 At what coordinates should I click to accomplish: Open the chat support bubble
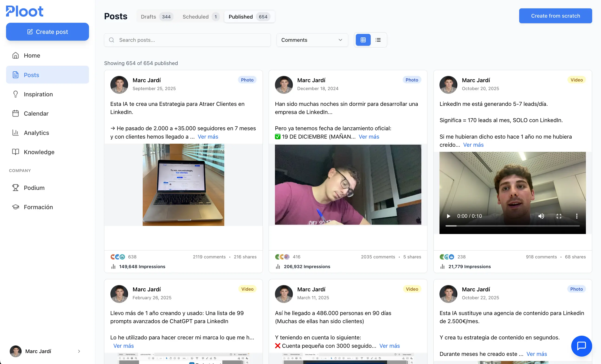click(581, 346)
